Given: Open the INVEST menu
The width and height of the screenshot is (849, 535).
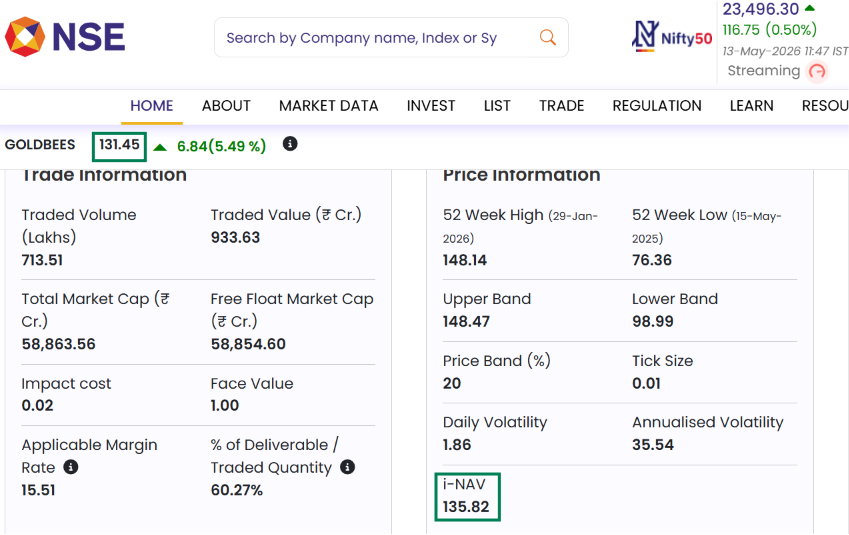Looking at the screenshot, I should click(x=431, y=106).
